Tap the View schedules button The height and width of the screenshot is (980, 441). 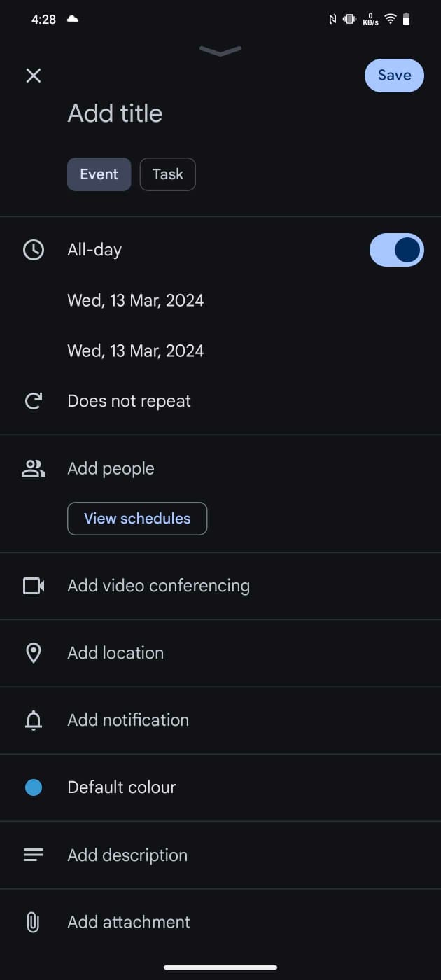[x=137, y=519]
